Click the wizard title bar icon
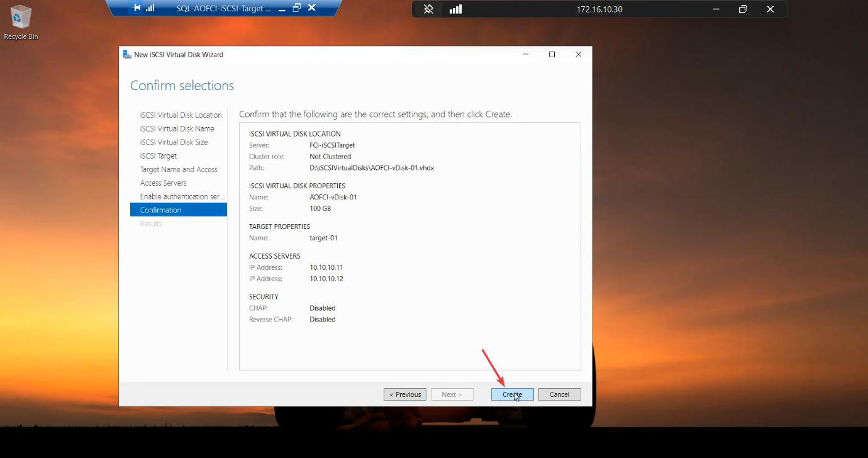Image resolution: width=868 pixels, height=458 pixels. pyautogui.click(x=127, y=55)
